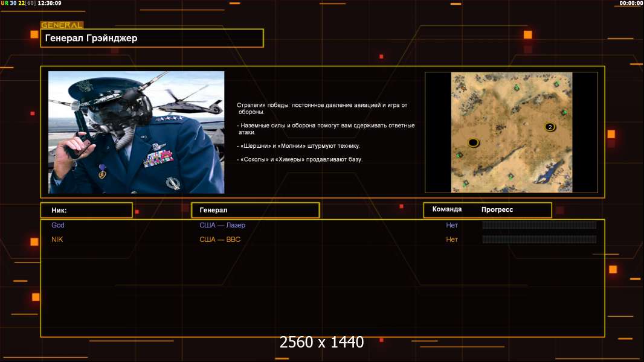Click the Нет team value for NIK
This screenshot has width=644, height=362.
(x=452, y=240)
